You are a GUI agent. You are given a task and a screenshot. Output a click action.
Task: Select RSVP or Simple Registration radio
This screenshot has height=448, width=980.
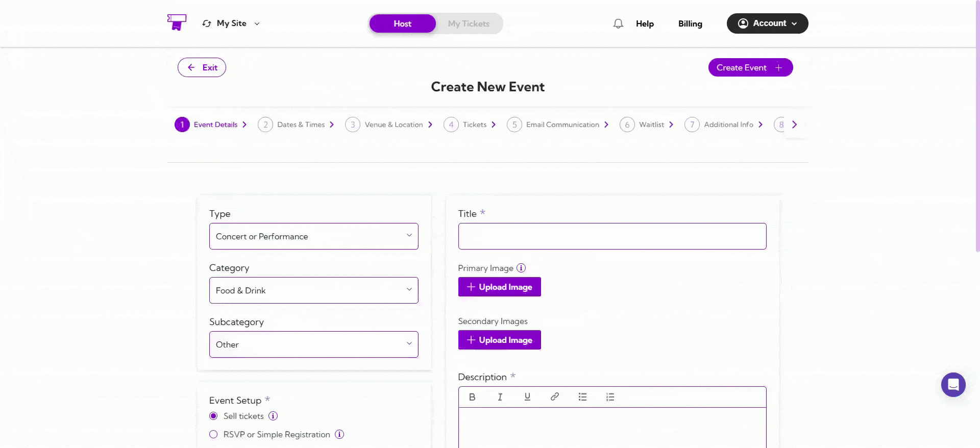213,434
